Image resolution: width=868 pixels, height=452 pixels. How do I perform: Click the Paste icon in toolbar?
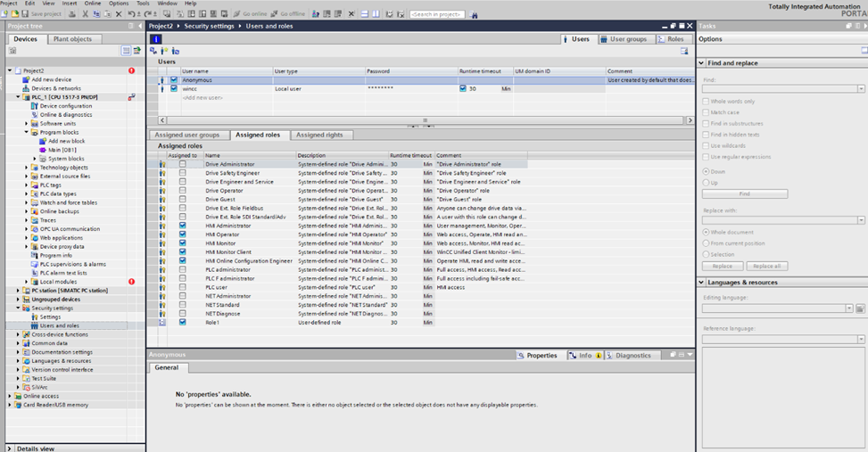click(107, 14)
